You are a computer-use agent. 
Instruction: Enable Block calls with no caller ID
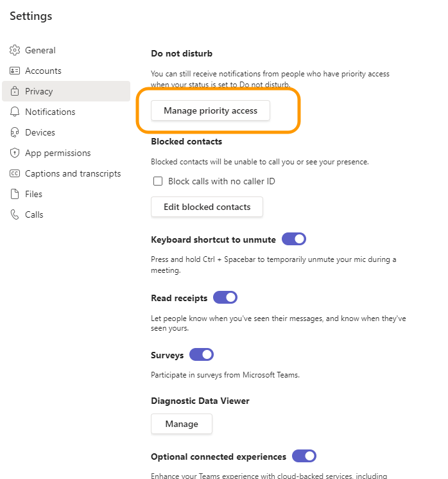158,181
